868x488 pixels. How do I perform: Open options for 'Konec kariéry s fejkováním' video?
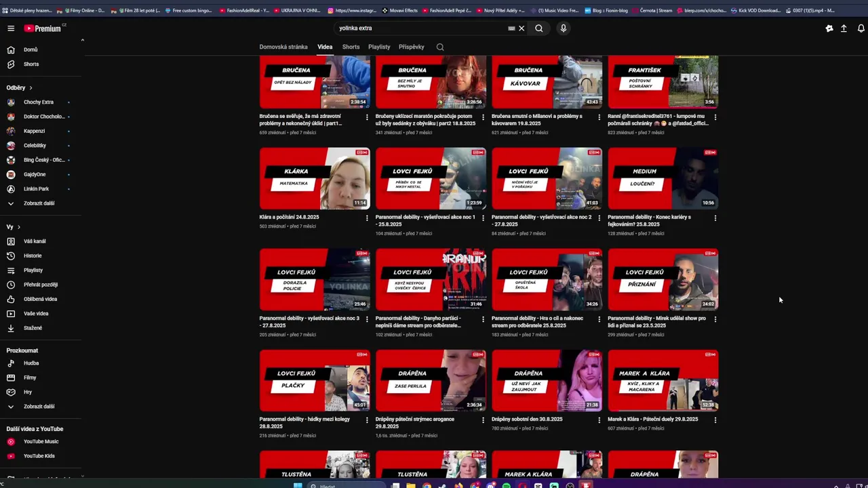(715, 218)
